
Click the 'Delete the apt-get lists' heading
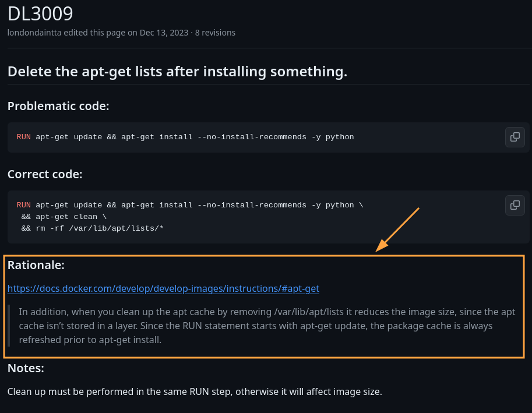pos(177,72)
